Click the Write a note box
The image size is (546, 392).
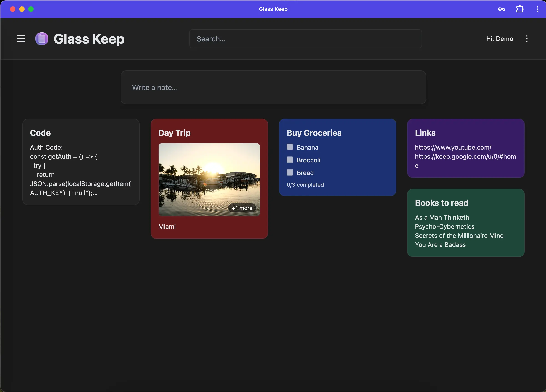pos(273,87)
